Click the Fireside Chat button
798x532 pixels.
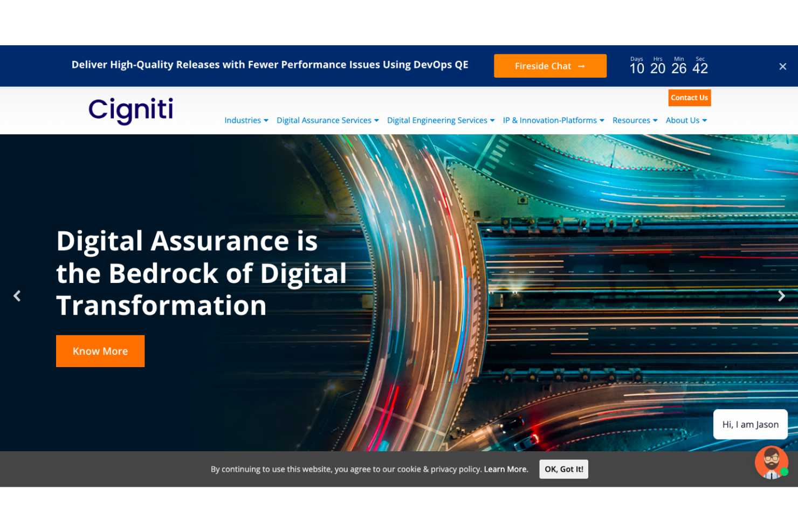[x=550, y=66]
